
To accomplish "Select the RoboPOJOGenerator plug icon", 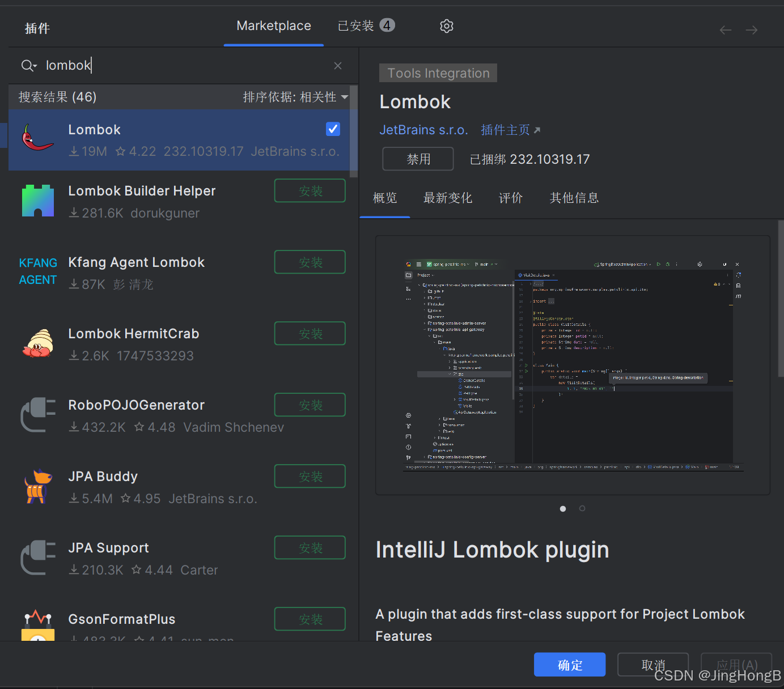I will pos(38,415).
